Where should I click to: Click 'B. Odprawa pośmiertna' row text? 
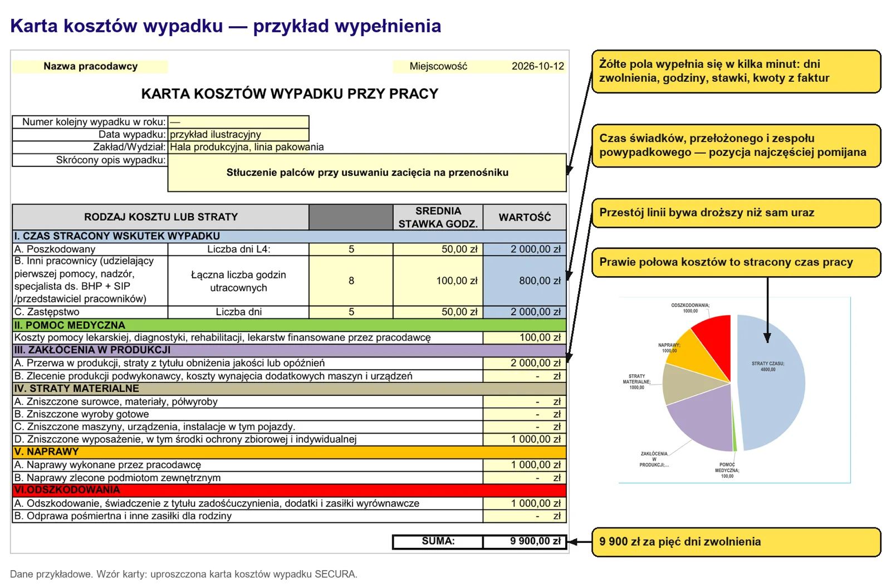point(123,516)
